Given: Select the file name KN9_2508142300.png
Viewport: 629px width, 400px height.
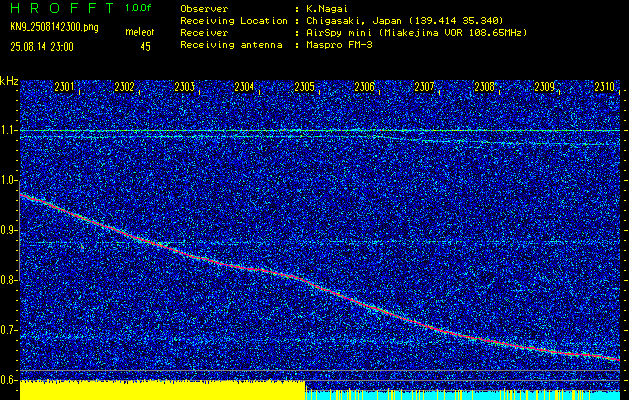Looking at the screenshot, I should [54, 28].
